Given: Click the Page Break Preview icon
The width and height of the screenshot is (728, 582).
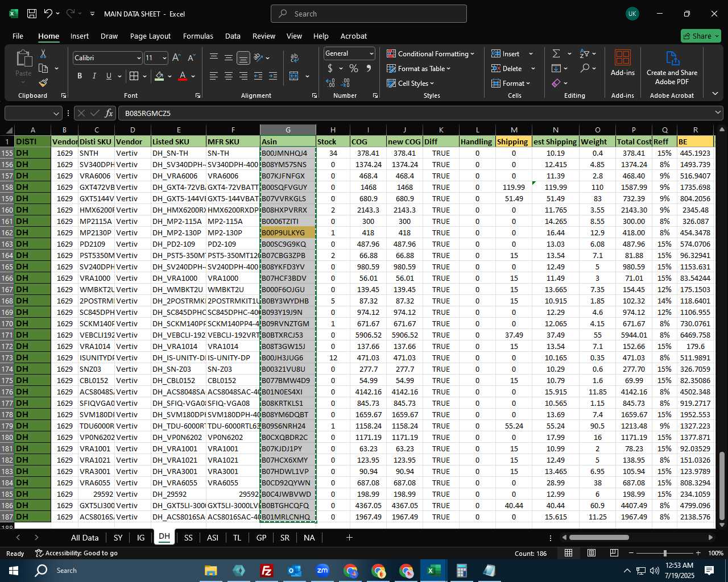Looking at the screenshot, I should click(x=614, y=553).
